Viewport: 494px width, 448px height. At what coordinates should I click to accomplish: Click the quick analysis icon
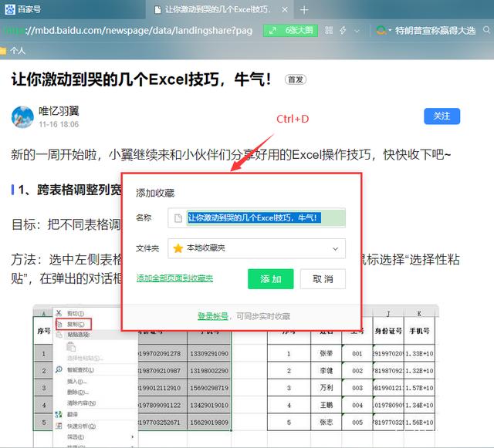click(59, 426)
